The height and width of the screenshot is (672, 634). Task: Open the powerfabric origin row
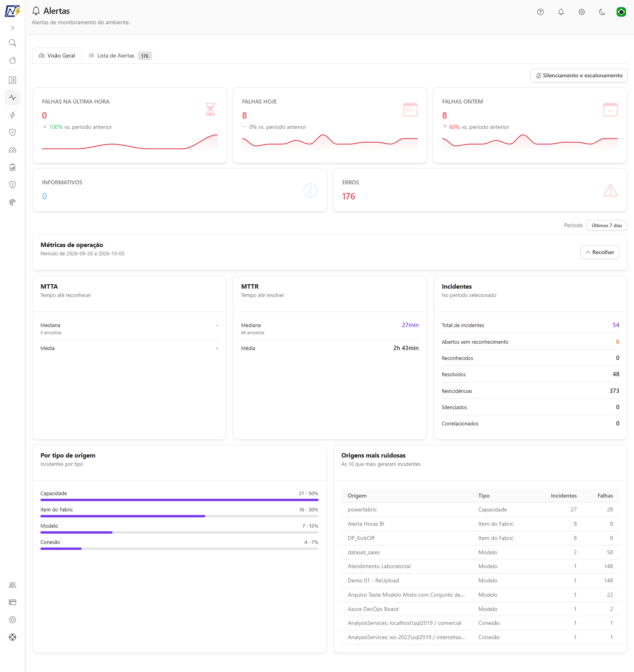pyautogui.click(x=480, y=510)
